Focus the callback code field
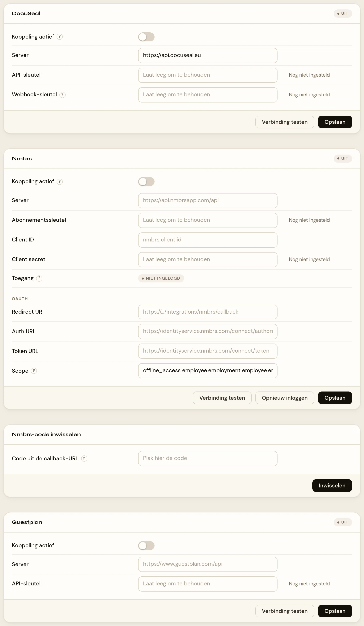 (208, 458)
